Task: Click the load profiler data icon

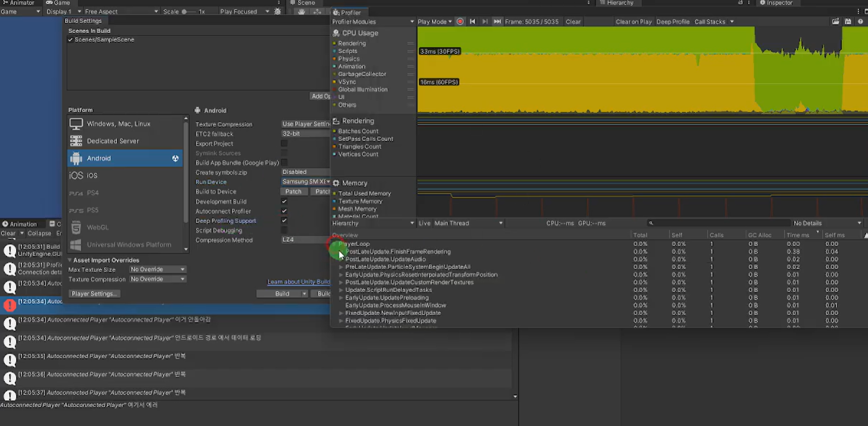Action: click(835, 22)
